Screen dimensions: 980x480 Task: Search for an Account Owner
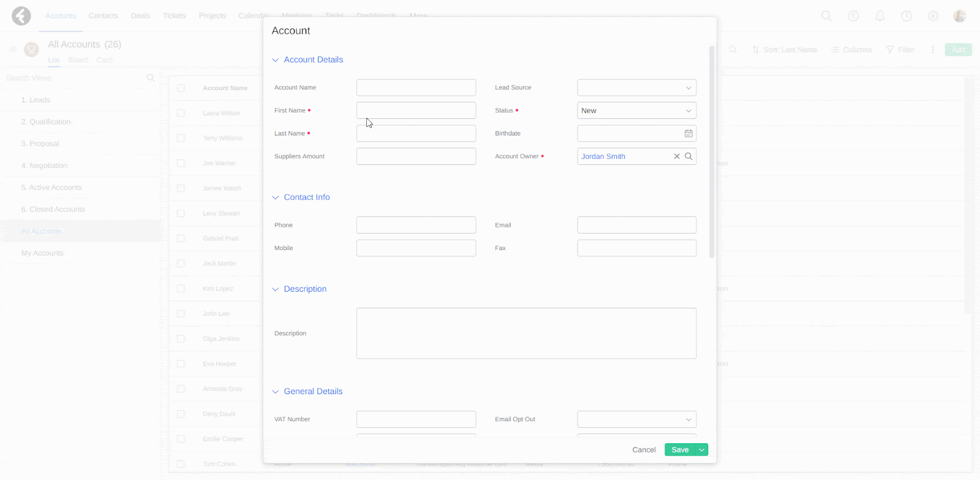[x=688, y=156]
